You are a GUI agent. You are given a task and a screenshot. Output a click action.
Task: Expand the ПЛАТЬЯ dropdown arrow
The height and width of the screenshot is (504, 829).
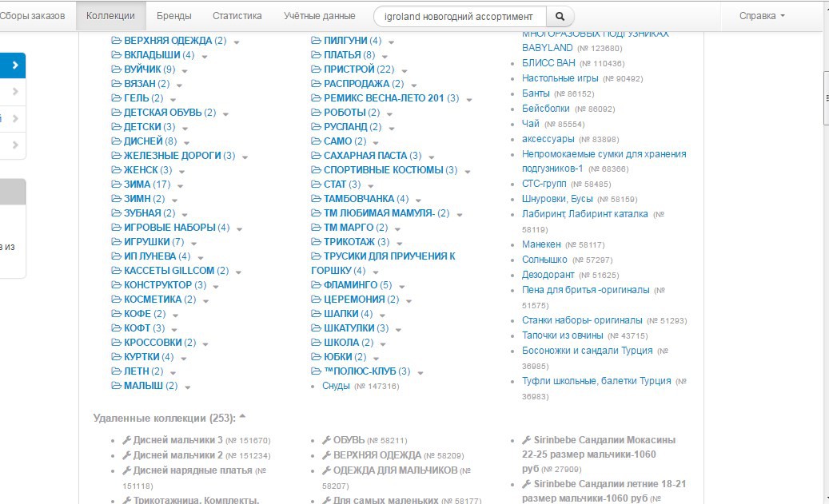pyautogui.click(x=385, y=57)
